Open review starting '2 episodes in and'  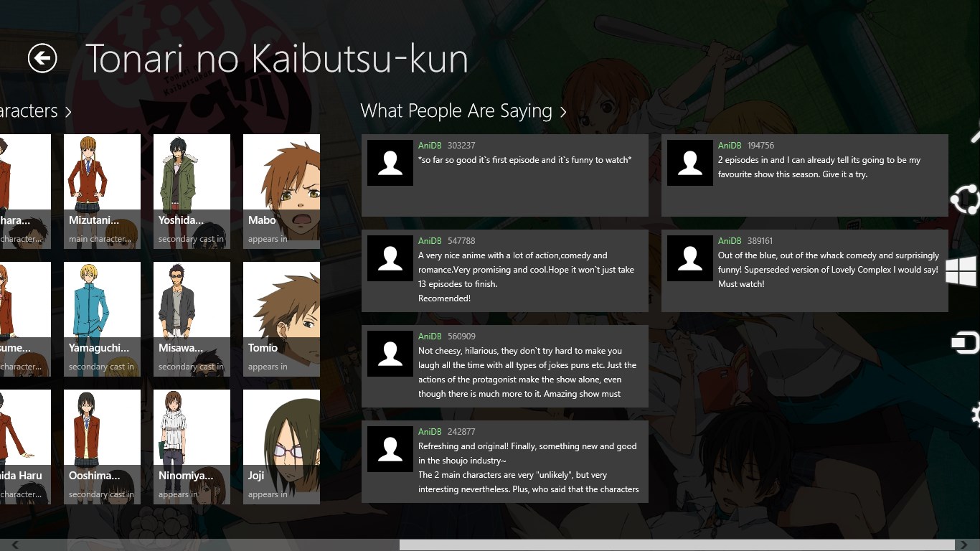805,175
